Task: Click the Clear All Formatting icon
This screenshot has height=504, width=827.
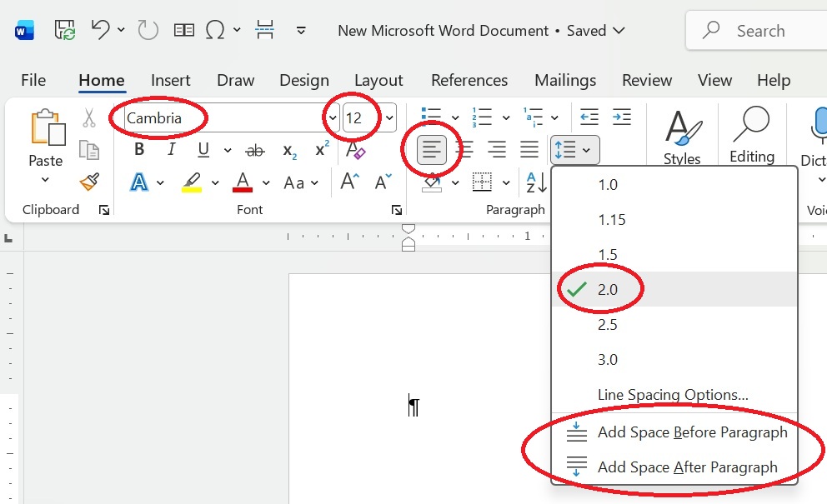Action: pyautogui.click(x=356, y=150)
